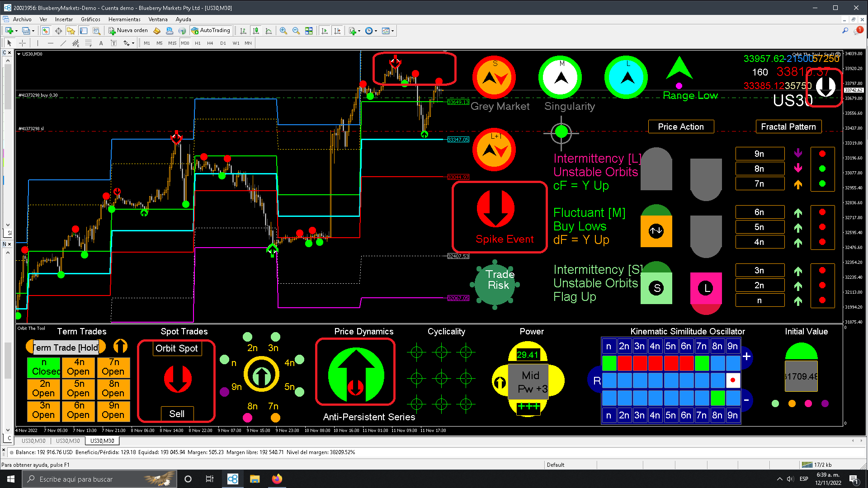This screenshot has width=868, height=488.
Task: Select the crosshair cursor tool
Action: [x=22, y=43]
